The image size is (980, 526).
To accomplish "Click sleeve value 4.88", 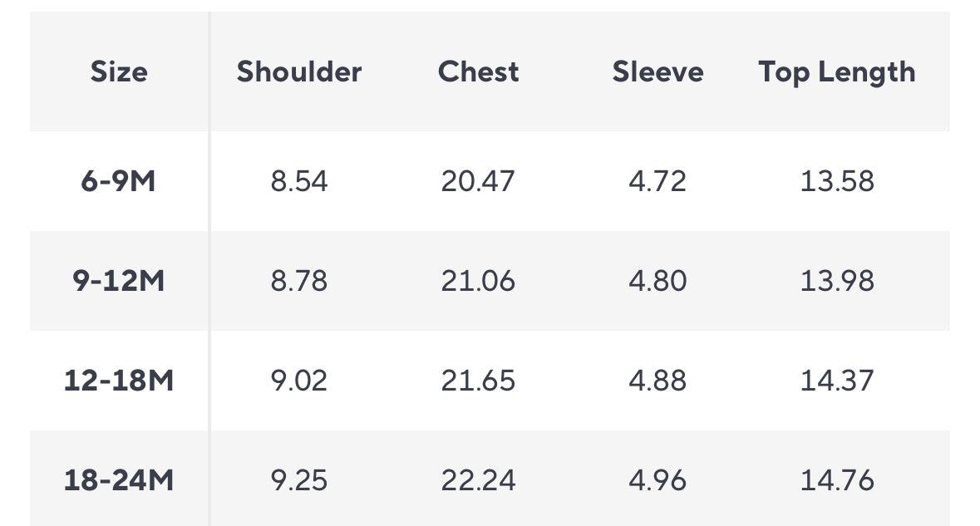I will point(657,381).
